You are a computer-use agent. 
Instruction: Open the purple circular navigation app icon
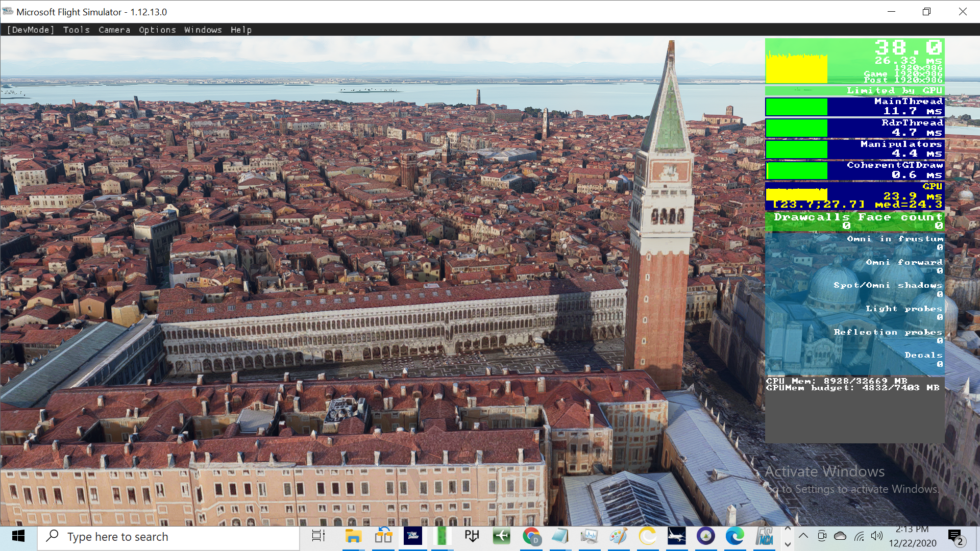tap(706, 536)
